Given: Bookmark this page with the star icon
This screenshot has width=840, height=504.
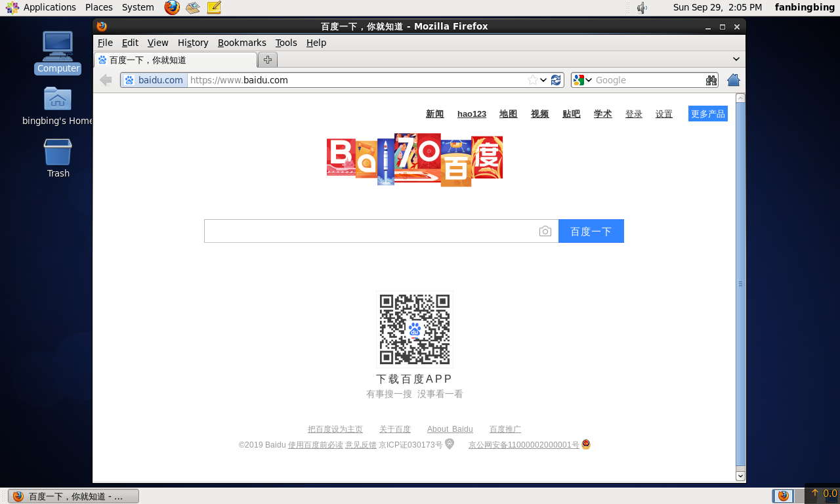Looking at the screenshot, I should pos(533,80).
